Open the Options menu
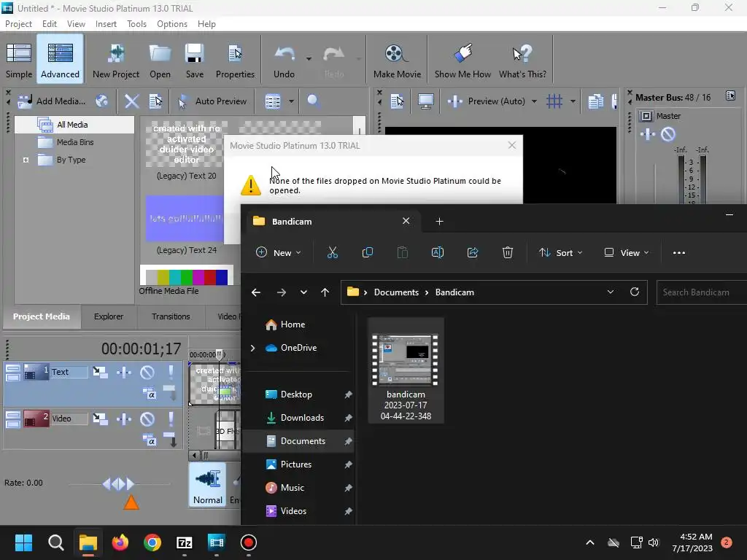Screen dimensions: 747x560 (172, 24)
